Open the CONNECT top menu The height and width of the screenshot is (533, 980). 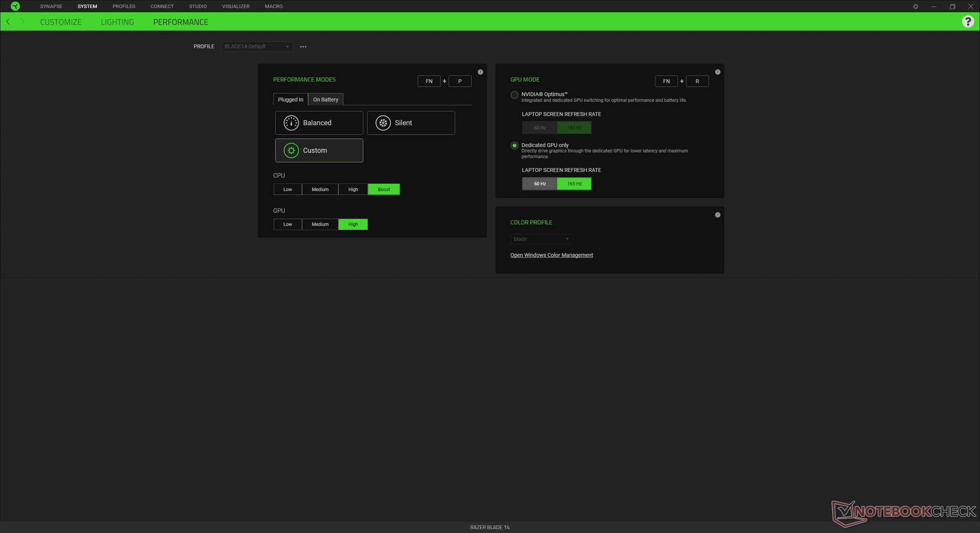pos(162,7)
